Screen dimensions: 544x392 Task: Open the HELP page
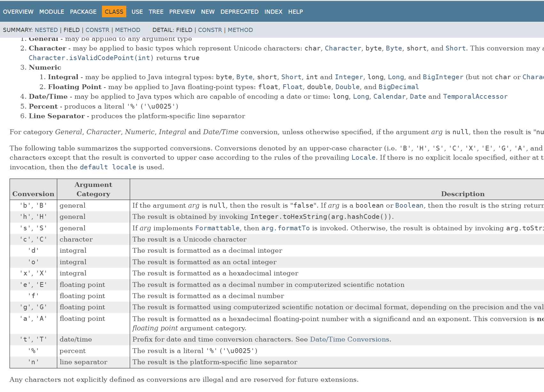tap(295, 12)
